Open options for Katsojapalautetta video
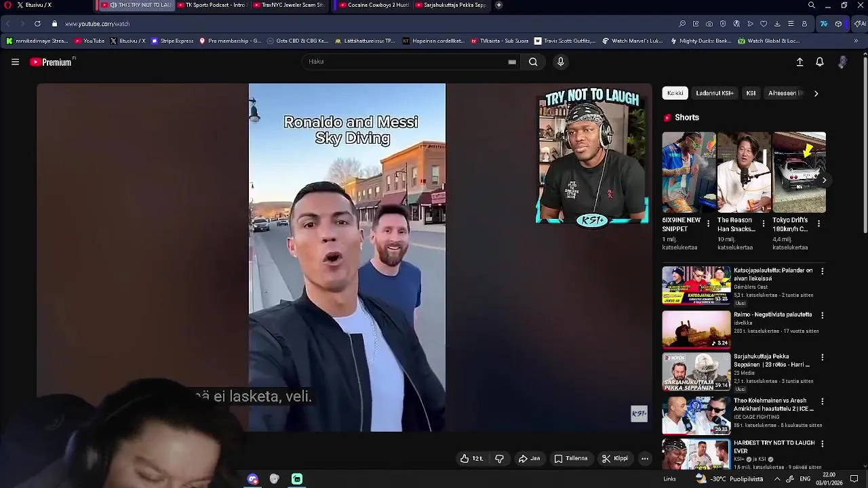The height and width of the screenshot is (488, 868). tap(823, 271)
